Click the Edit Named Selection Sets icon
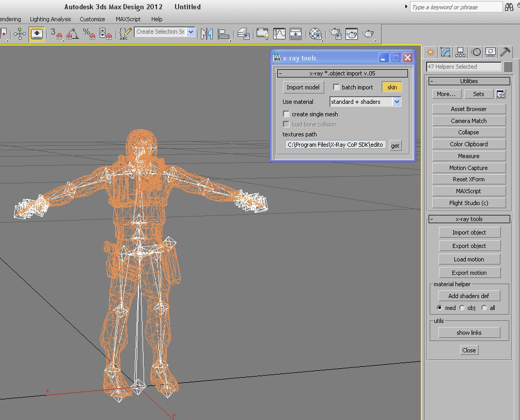This screenshot has height=420, width=520. click(x=124, y=34)
